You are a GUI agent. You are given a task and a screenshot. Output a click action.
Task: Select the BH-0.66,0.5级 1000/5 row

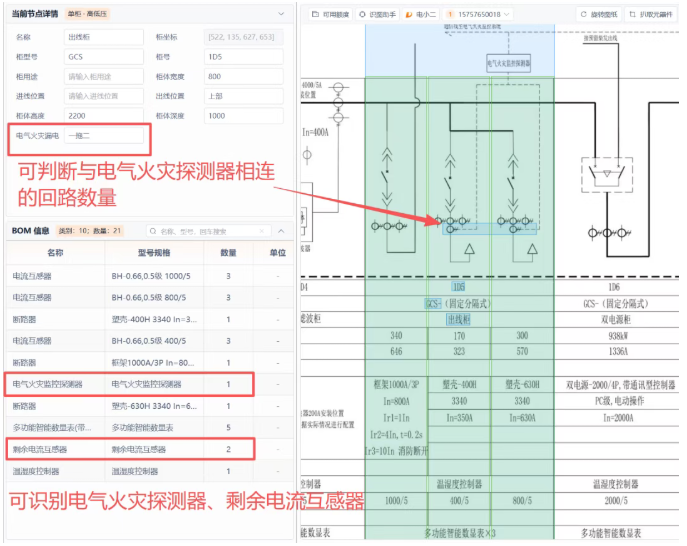(149, 276)
